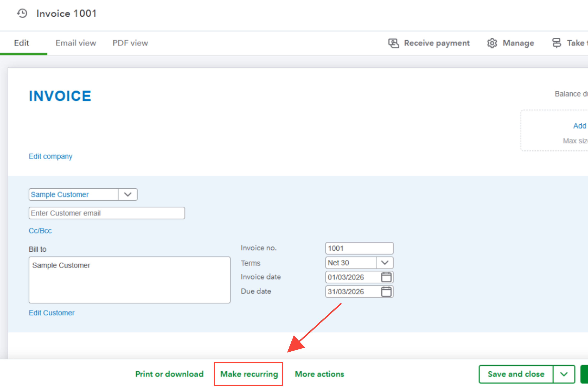This screenshot has width=588, height=388.
Task: Select the Edit tab
Action: click(x=22, y=43)
